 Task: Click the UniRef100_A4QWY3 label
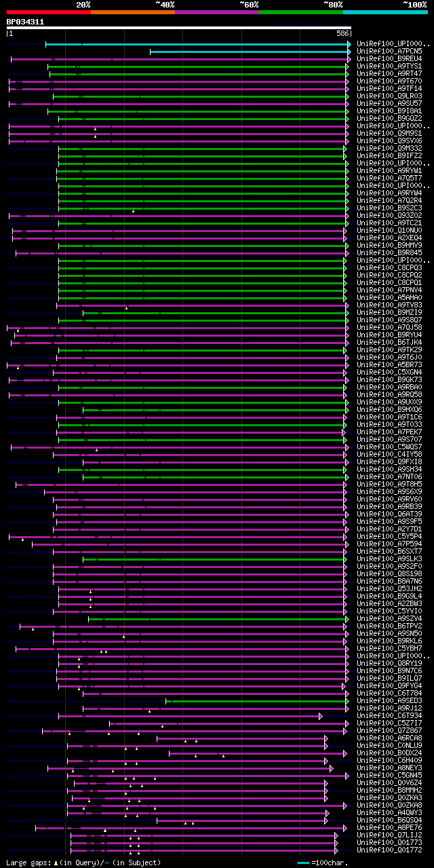click(x=389, y=812)
